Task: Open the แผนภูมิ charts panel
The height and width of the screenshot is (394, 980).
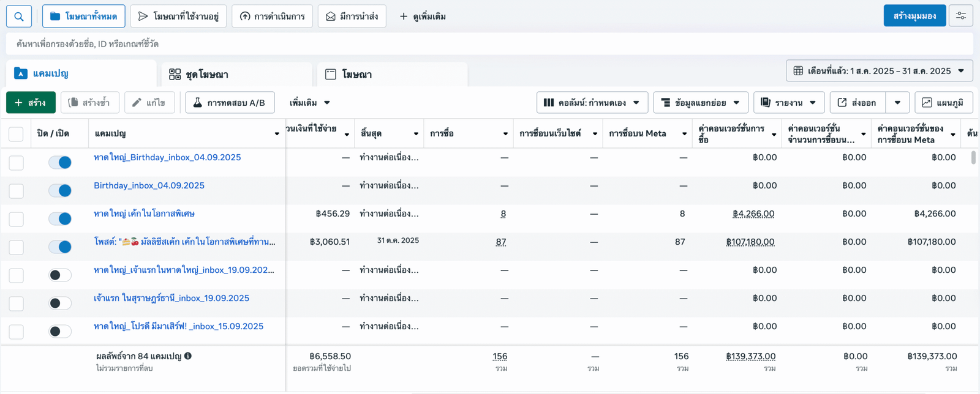Action: coord(943,103)
